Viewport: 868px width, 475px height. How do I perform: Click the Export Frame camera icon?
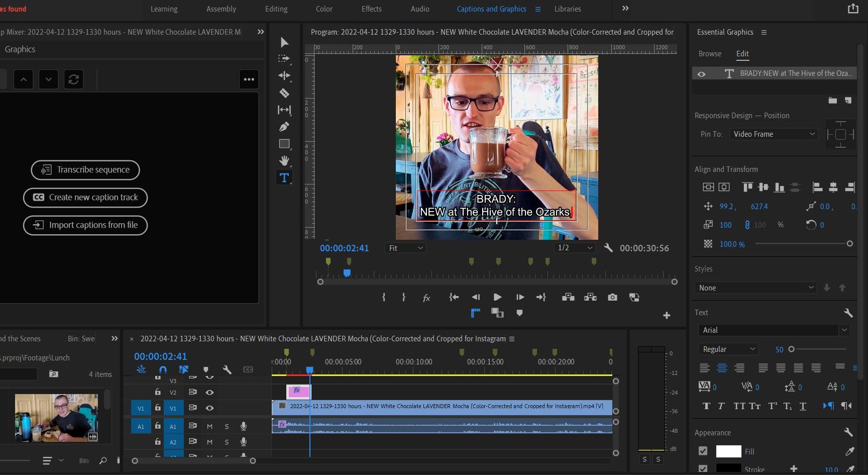(612, 297)
